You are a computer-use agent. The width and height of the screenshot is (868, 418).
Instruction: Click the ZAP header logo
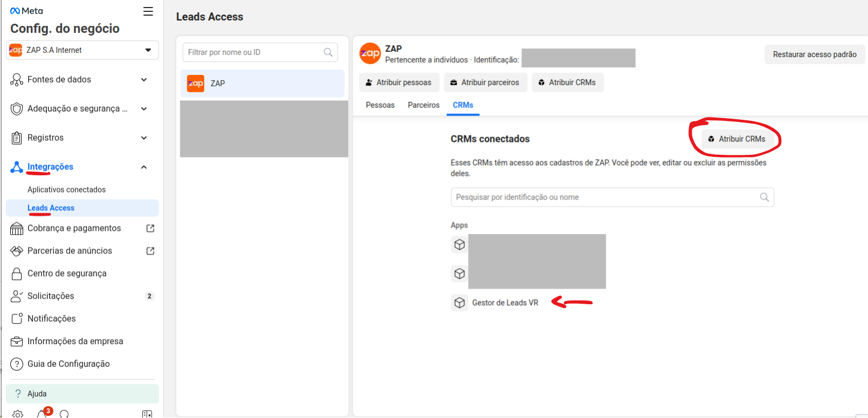[370, 53]
